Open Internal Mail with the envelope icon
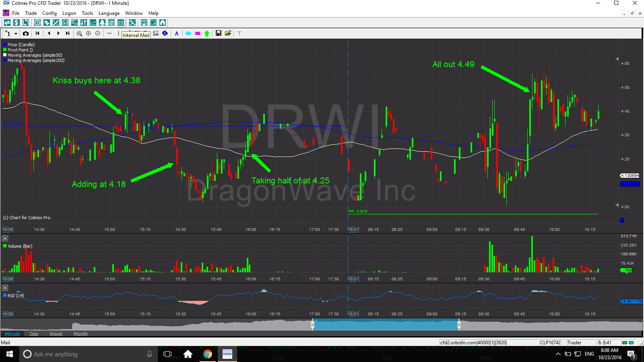Screen dimensions: 644x362 [x=121, y=23]
